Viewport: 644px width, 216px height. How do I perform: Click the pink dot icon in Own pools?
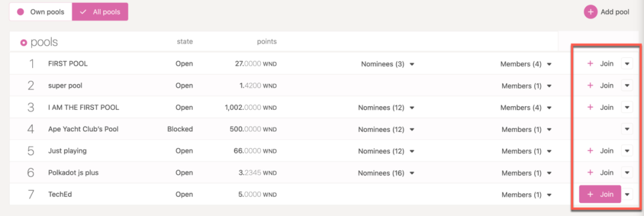(20, 12)
